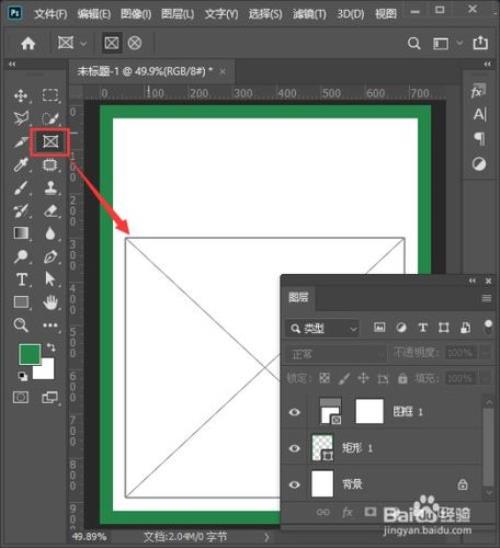Open the Character panel icon
The image size is (500, 548).
[479, 114]
